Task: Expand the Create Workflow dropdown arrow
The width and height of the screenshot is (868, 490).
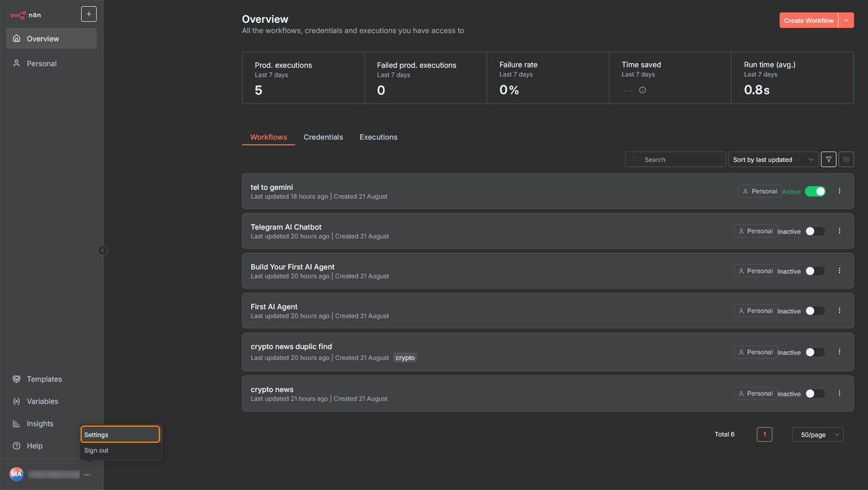Action: (x=846, y=20)
